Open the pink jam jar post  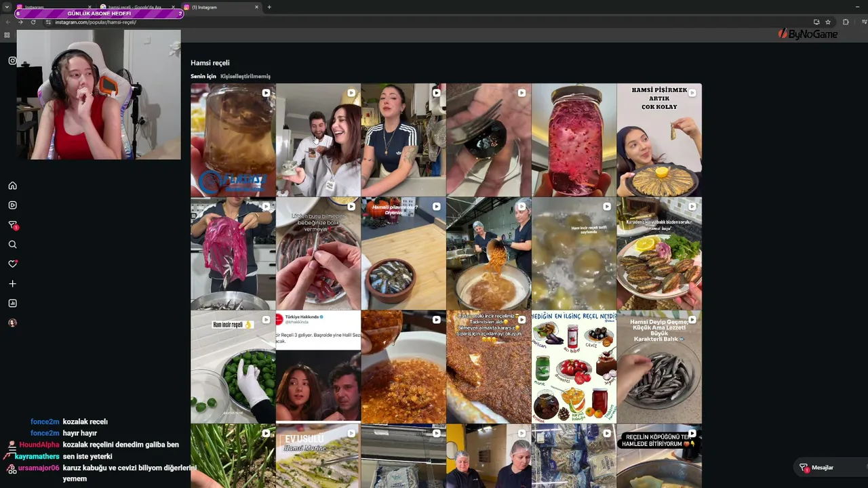574,140
